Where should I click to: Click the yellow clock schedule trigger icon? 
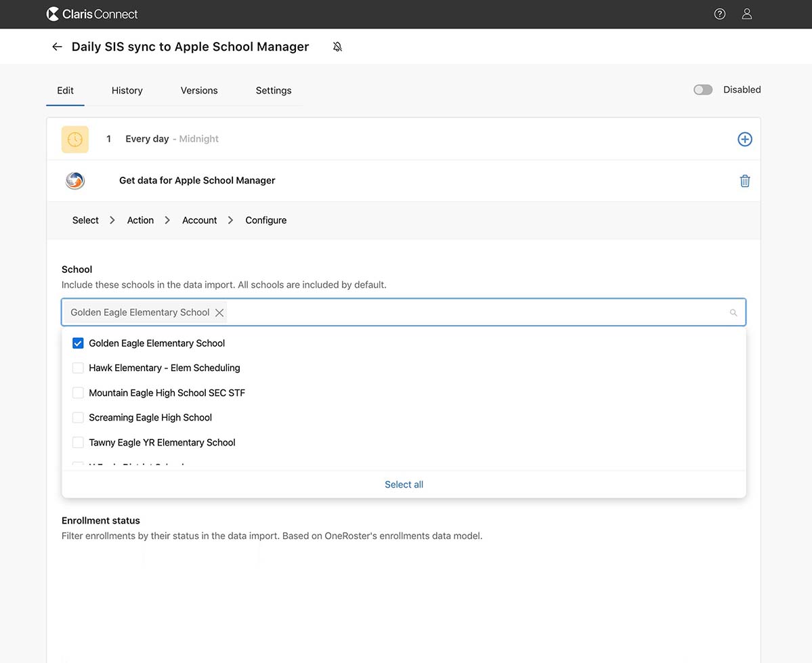click(x=75, y=140)
